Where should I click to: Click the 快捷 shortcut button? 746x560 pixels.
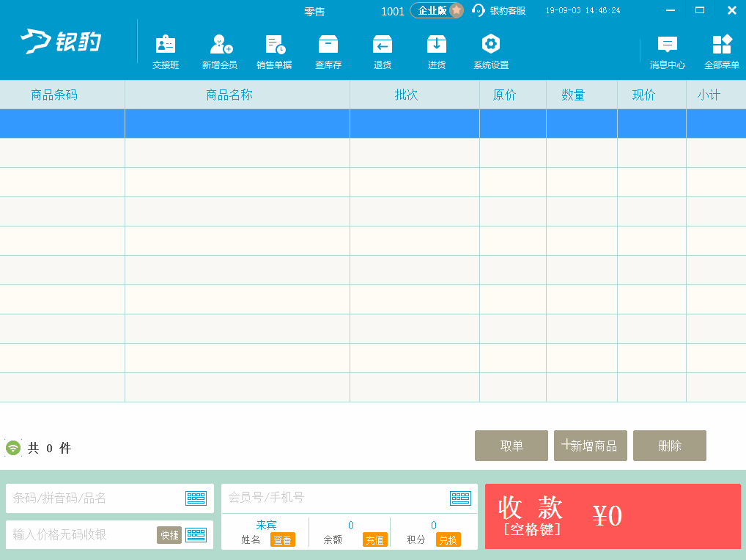pyautogui.click(x=169, y=535)
